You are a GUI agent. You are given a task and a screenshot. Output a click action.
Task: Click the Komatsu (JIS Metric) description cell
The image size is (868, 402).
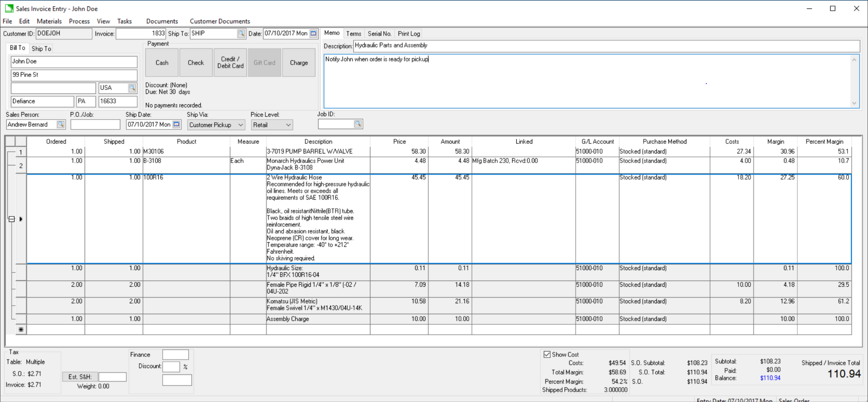pyautogui.click(x=318, y=305)
